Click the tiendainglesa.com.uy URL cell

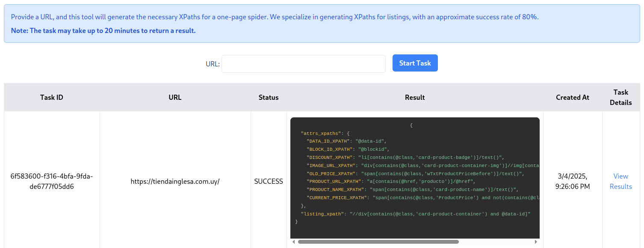pos(175,181)
